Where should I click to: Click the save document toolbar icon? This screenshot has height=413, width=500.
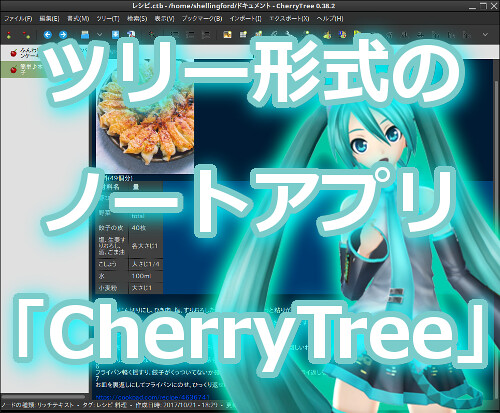pyautogui.click(x=85, y=35)
